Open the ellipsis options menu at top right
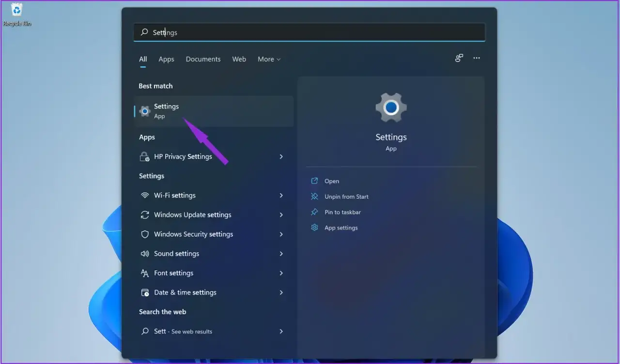Image resolution: width=620 pixels, height=364 pixels. coord(477,58)
